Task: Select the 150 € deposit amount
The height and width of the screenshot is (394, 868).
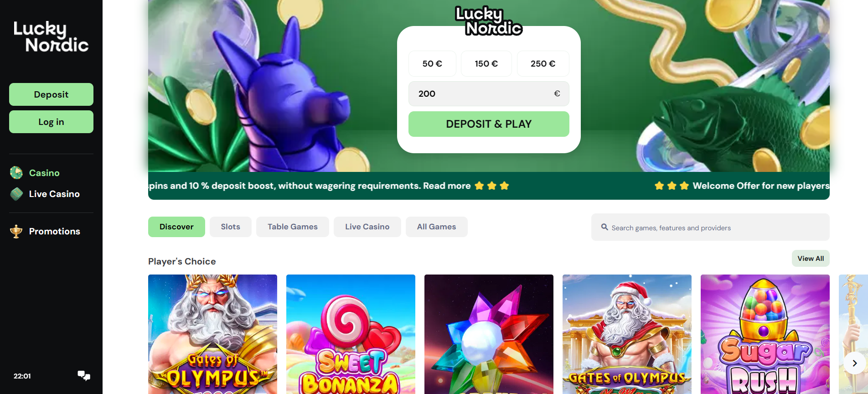Action: pos(486,63)
